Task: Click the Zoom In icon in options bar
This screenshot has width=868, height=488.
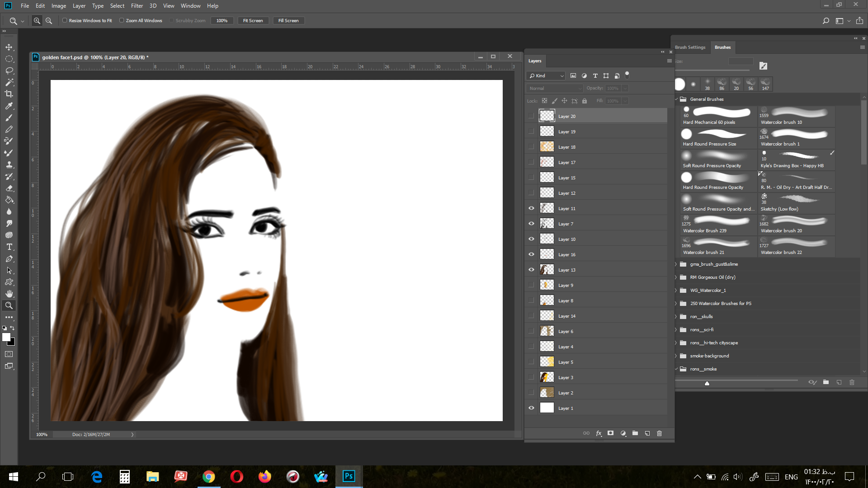Action: [37, 21]
